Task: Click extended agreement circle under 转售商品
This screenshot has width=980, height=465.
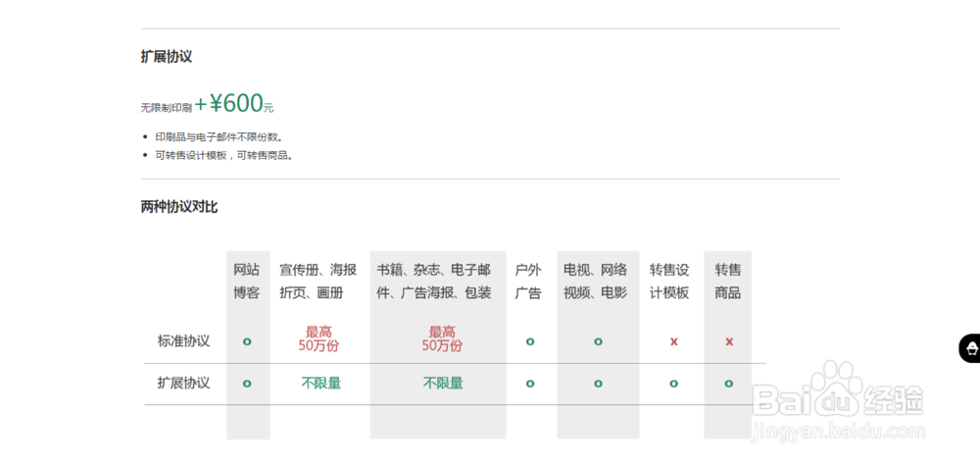Action: 729,383
